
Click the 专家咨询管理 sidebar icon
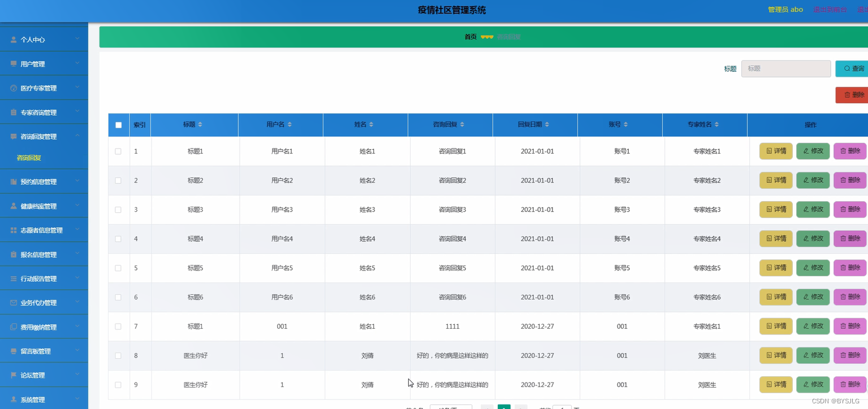[14, 112]
